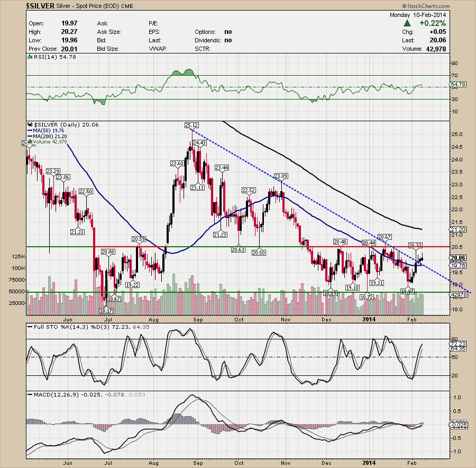Screen dimensions: 476x468
Task: Click the green Volume bars legend icon
Action: pos(29,141)
